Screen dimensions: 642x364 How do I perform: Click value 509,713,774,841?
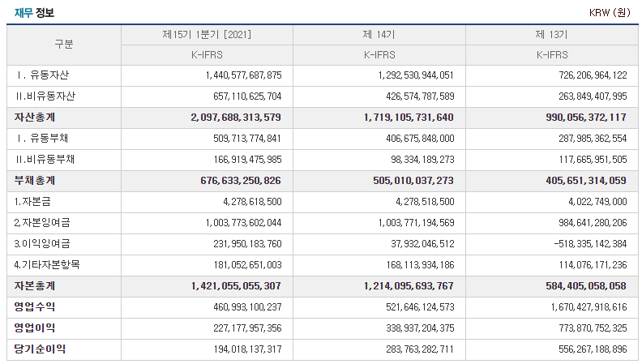coord(247,139)
